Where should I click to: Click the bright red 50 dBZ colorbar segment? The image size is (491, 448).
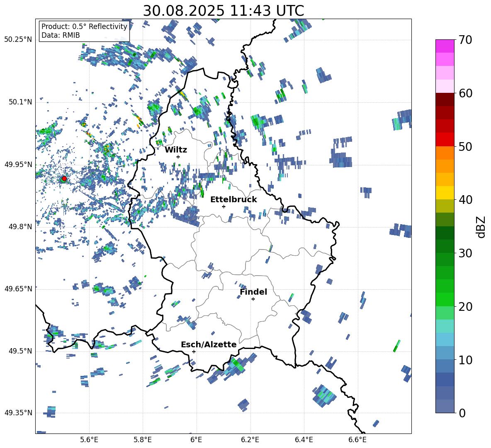[445, 140]
